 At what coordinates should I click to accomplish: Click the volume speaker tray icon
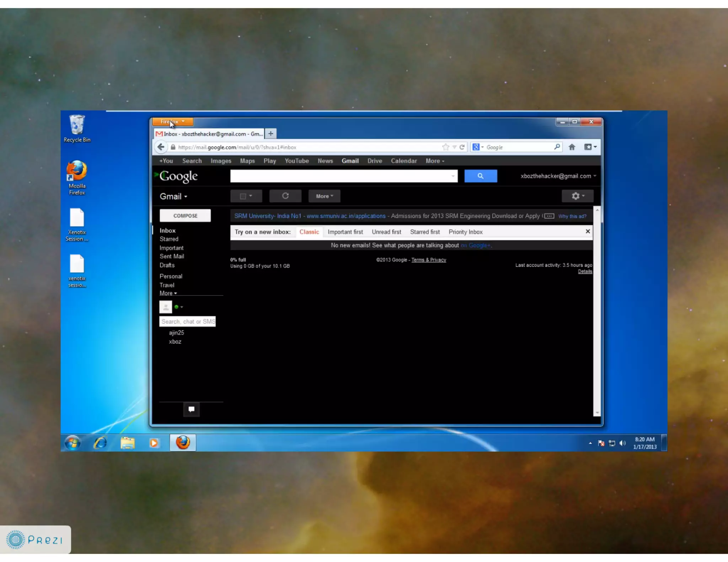pos(622,443)
